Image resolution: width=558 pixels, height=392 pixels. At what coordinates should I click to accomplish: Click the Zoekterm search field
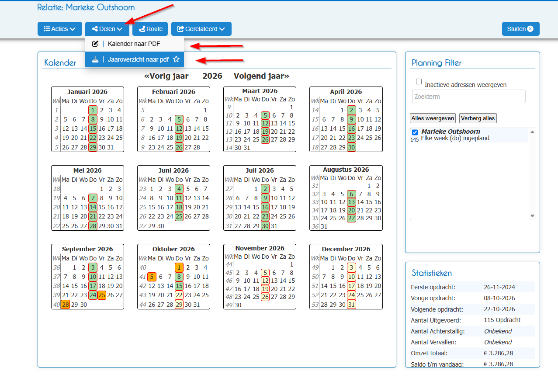(x=469, y=97)
